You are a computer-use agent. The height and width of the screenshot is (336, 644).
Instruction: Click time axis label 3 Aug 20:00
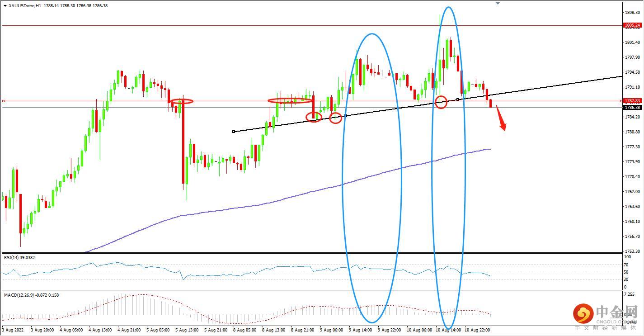click(x=43, y=330)
